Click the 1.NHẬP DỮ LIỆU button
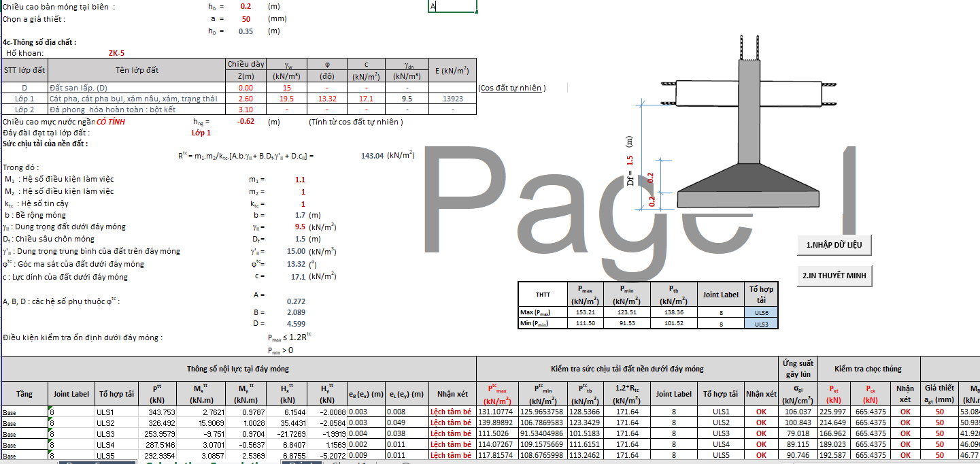The image size is (980, 464). click(834, 244)
